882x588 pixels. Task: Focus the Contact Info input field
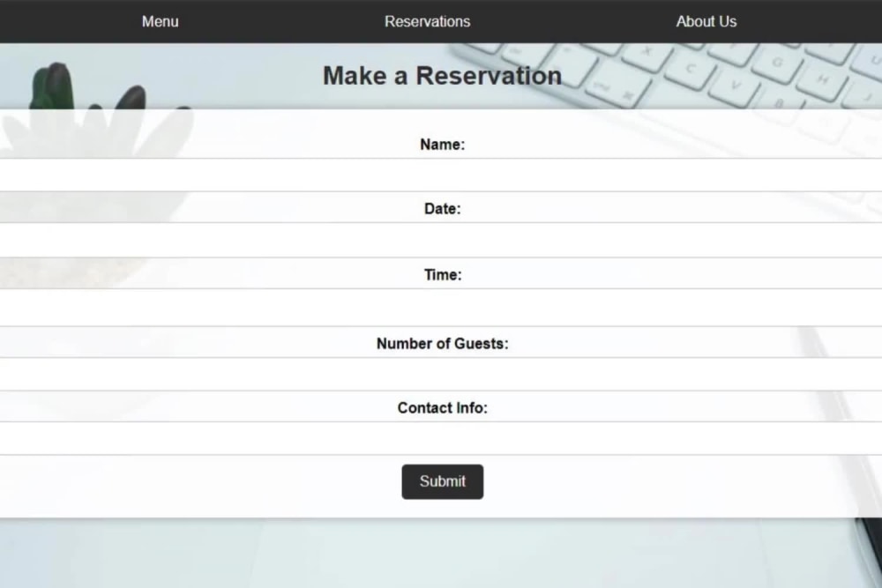click(441, 438)
